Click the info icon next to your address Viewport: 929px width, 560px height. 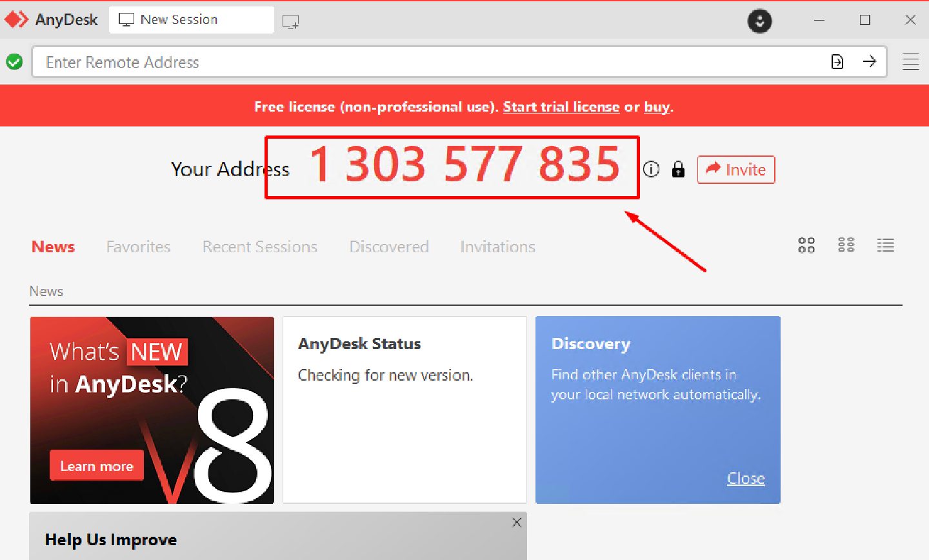point(651,169)
